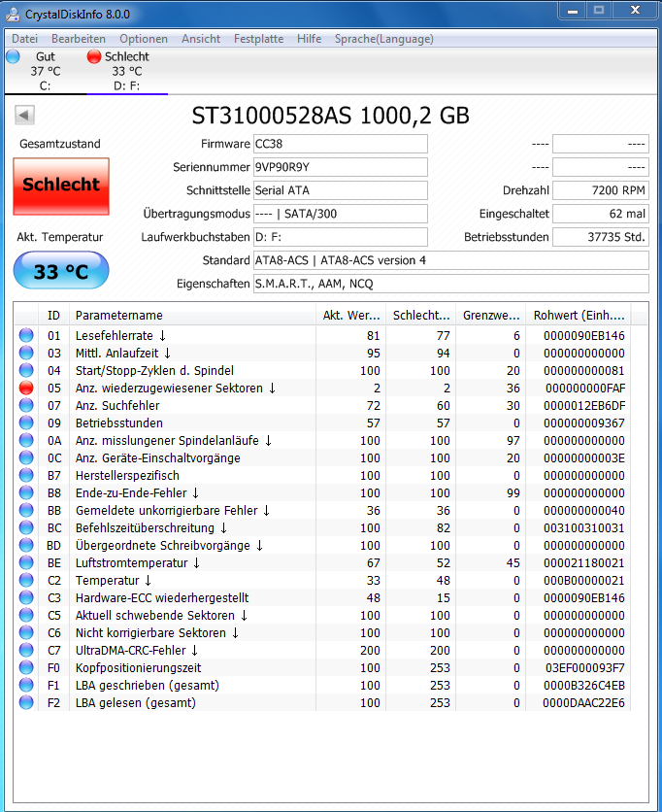Click the Eingeschaltet field 62 mal

click(601, 214)
